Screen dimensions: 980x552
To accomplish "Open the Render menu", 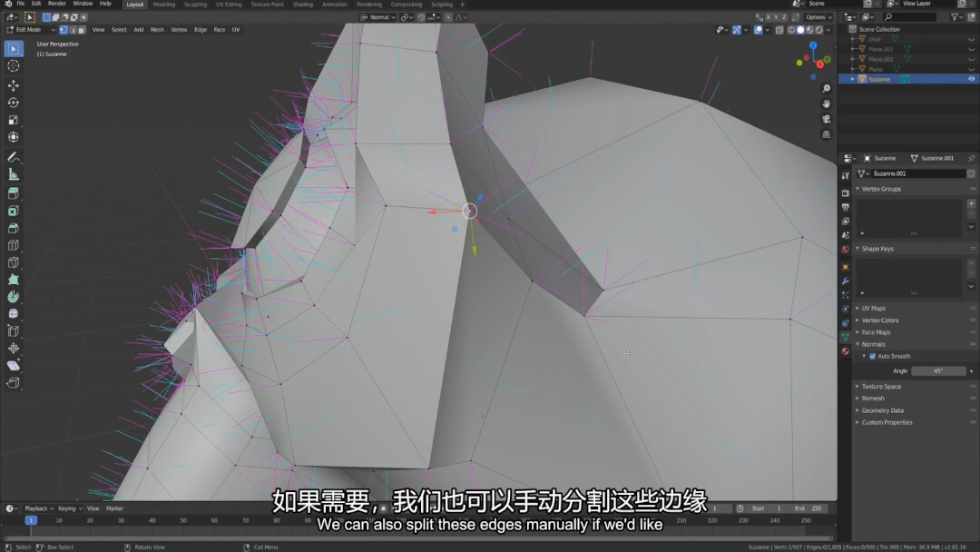I will [56, 4].
